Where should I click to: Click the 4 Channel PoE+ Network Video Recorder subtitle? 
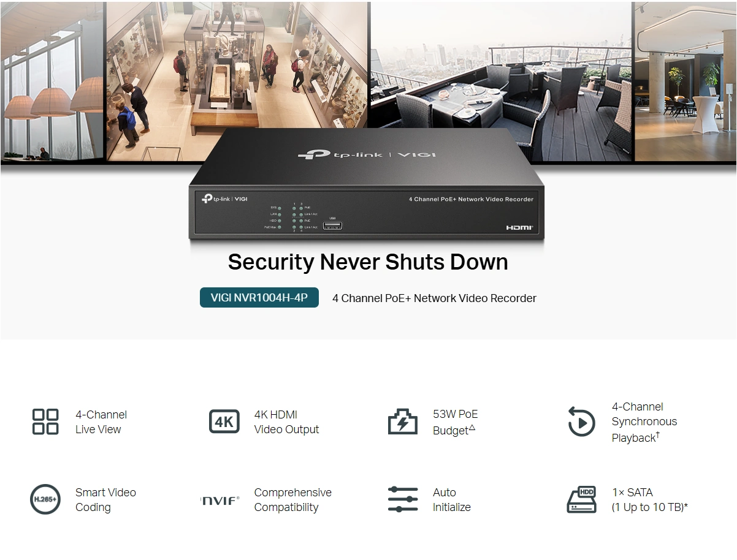point(434,298)
